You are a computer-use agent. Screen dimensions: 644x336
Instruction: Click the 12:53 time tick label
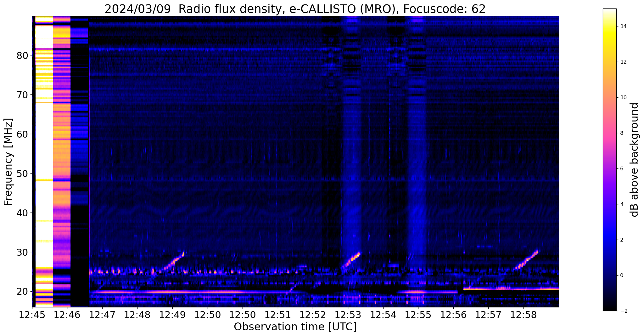click(x=348, y=315)
